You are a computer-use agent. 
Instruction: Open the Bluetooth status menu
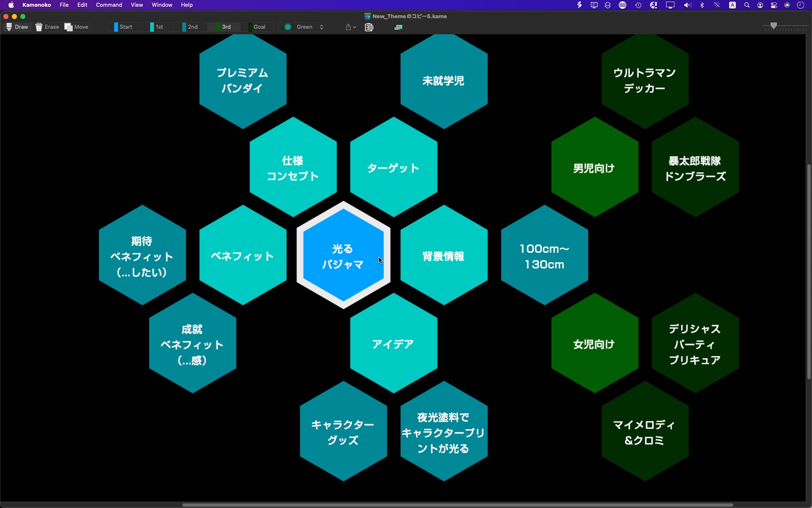pos(702,5)
